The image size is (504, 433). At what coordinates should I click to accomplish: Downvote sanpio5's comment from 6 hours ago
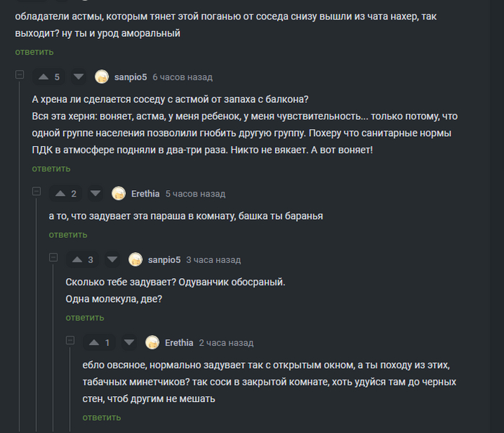pyautogui.click(x=78, y=77)
